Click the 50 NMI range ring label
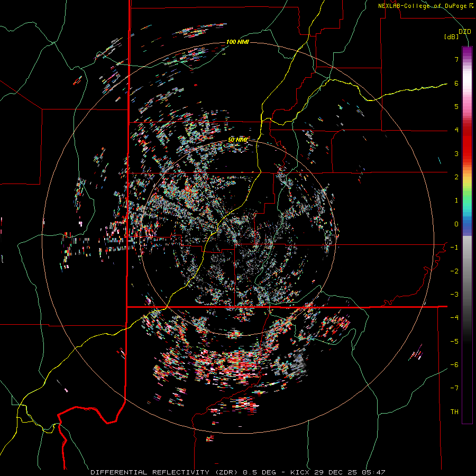Viewport: 476px width, 476px height. click(x=237, y=140)
